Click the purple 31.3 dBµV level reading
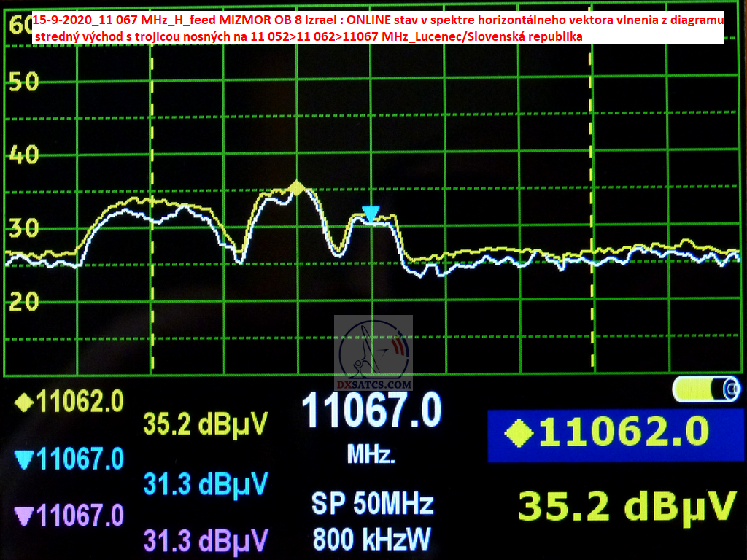 click(205, 540)
